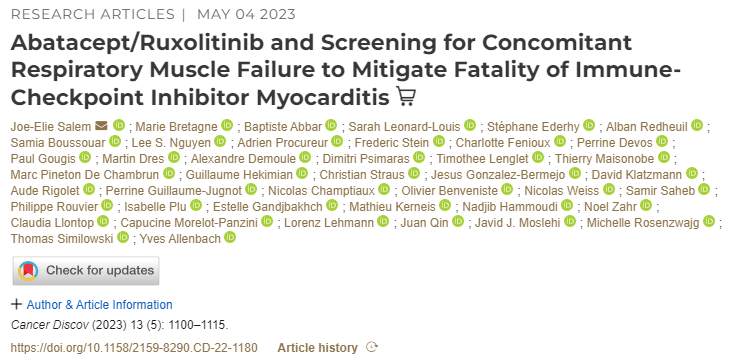Open author link Joe-Elie Salem
This screenshot has height=364, width=738.
coord(51,127)
